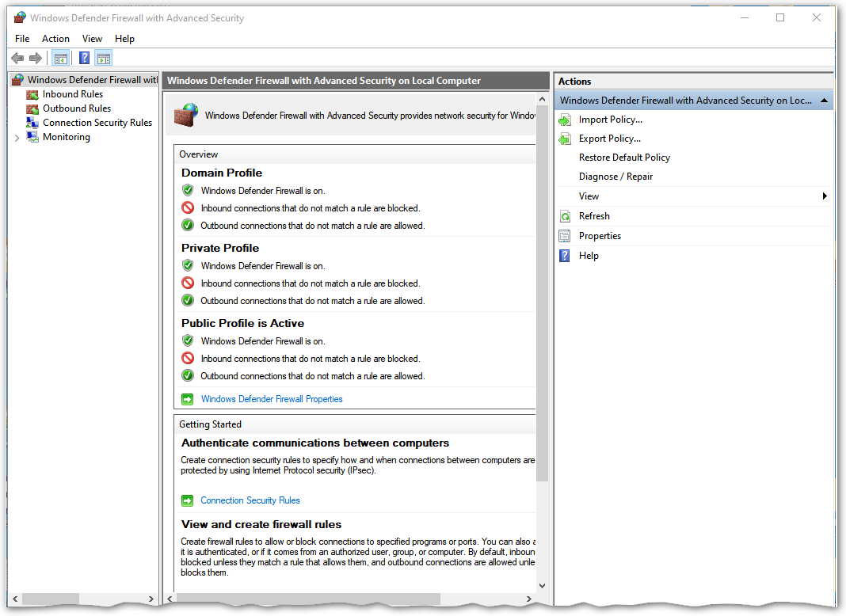
Task: Click the Forward arrow toolbar icon
Action: 36,59
